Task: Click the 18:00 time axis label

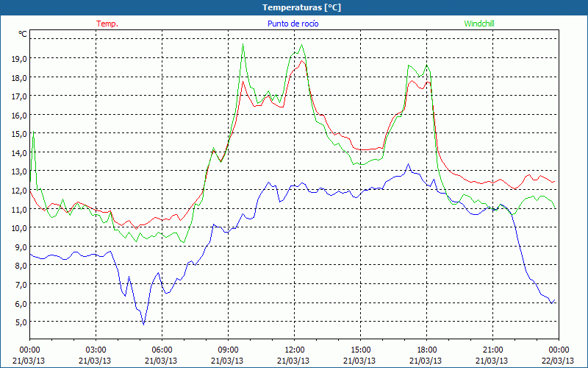Action: [x=426, y=350]
